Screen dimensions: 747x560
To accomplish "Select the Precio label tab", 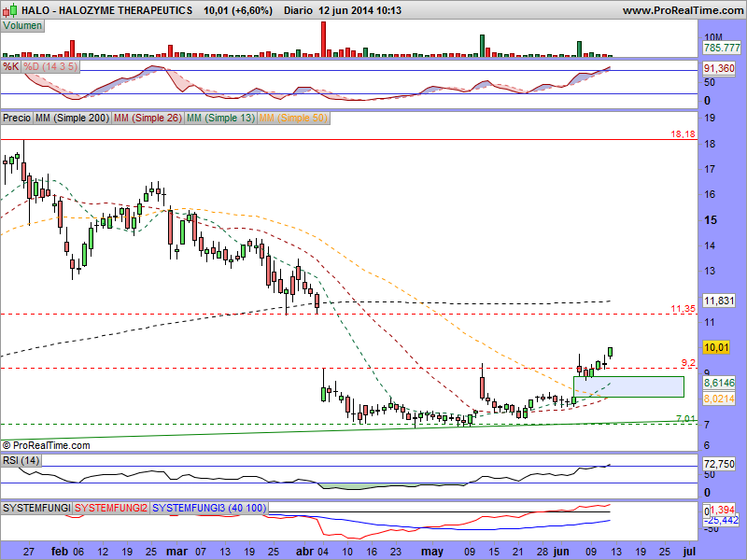I will pyautogui.click(x=17, y=119).
